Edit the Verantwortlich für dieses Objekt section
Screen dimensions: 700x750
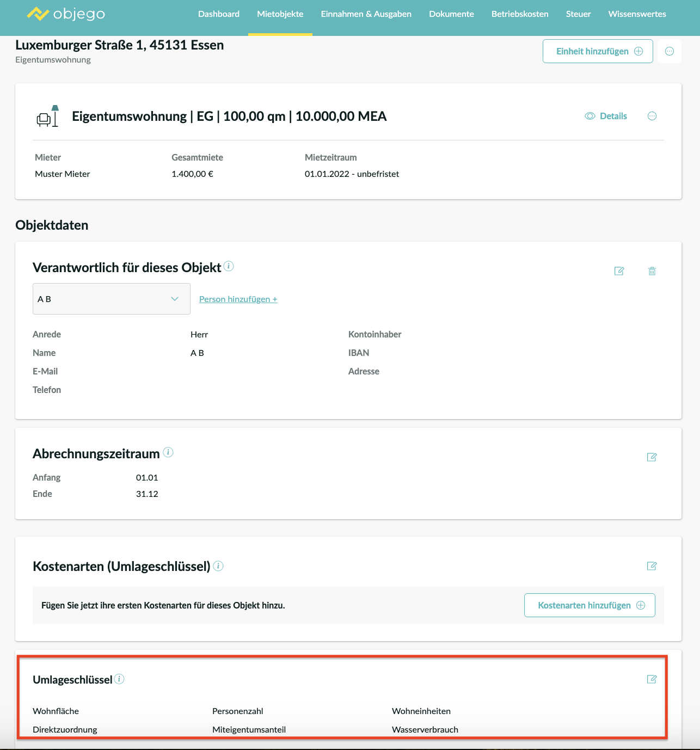[x=619, y=271]
